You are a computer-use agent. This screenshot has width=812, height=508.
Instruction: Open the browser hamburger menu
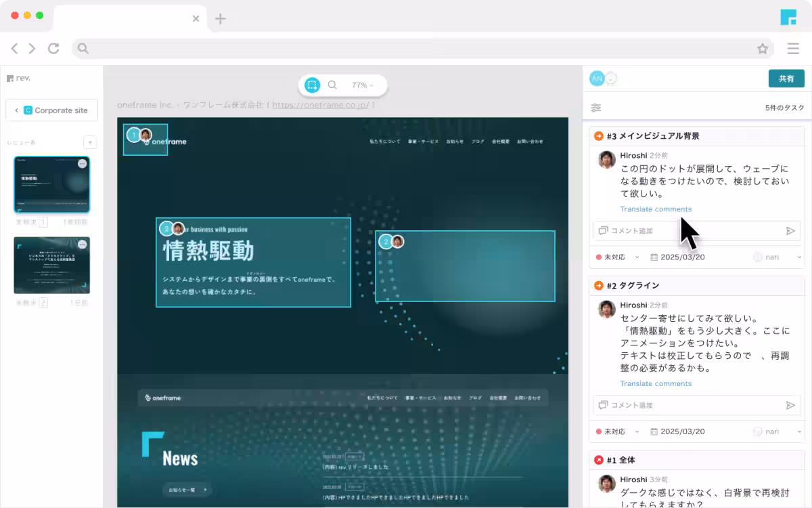793,49
